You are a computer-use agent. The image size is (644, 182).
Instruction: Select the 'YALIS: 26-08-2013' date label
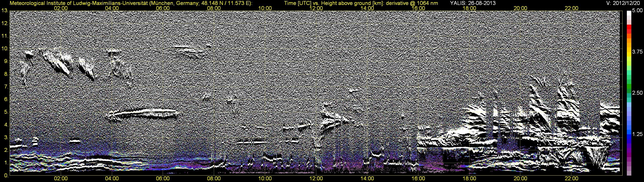pos(473,3)
